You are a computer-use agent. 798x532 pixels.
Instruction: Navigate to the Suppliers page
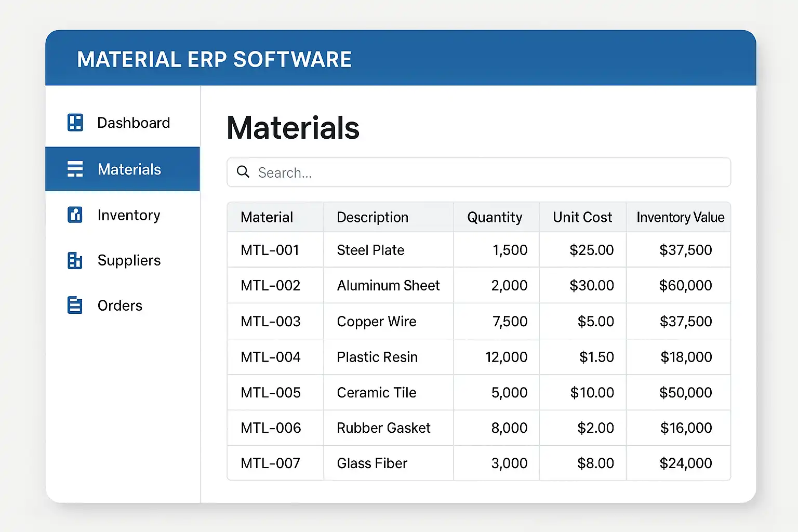pyautogui.click(x=129, y=260)
